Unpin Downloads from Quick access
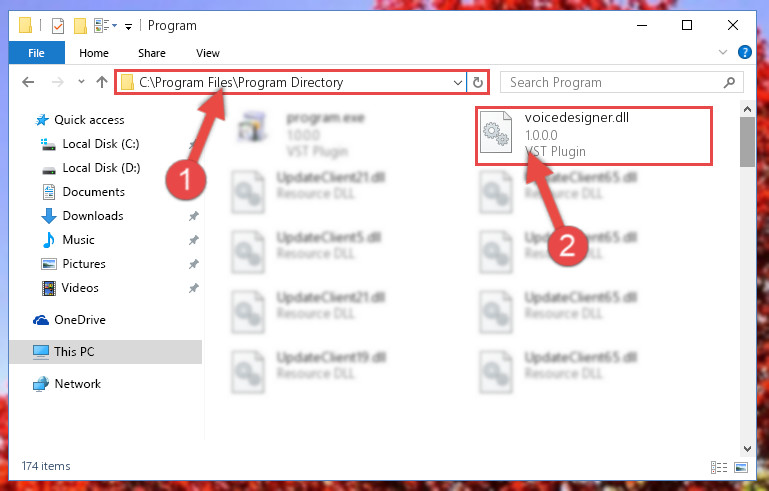 [x=194, y=216]
